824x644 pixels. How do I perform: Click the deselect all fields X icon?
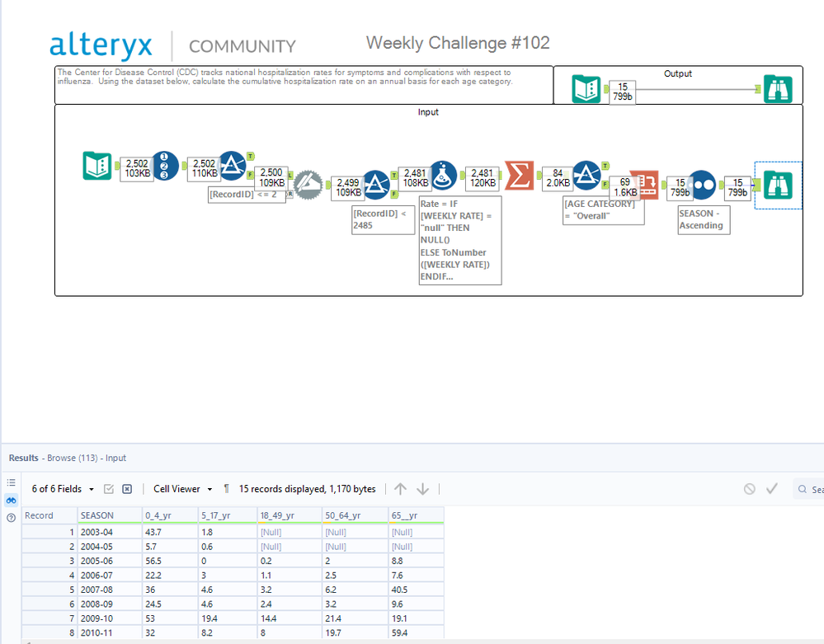127,489
